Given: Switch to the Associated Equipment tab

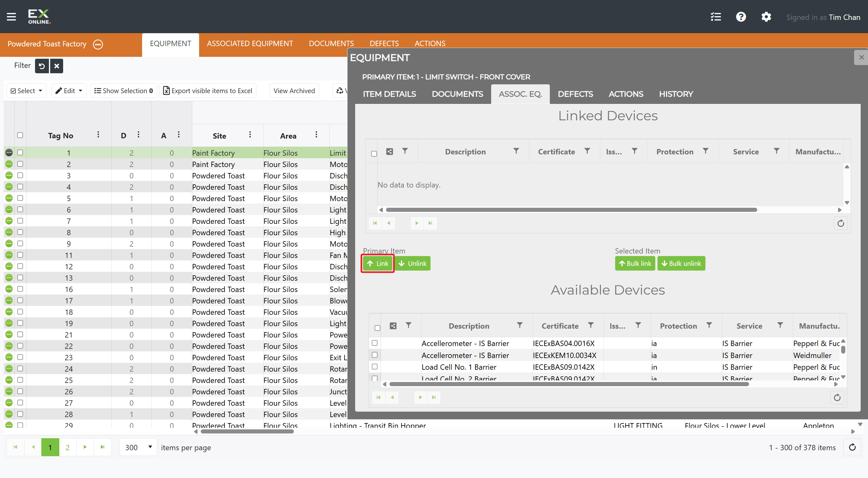Looking at the screenshot, I should click(250, 44).
